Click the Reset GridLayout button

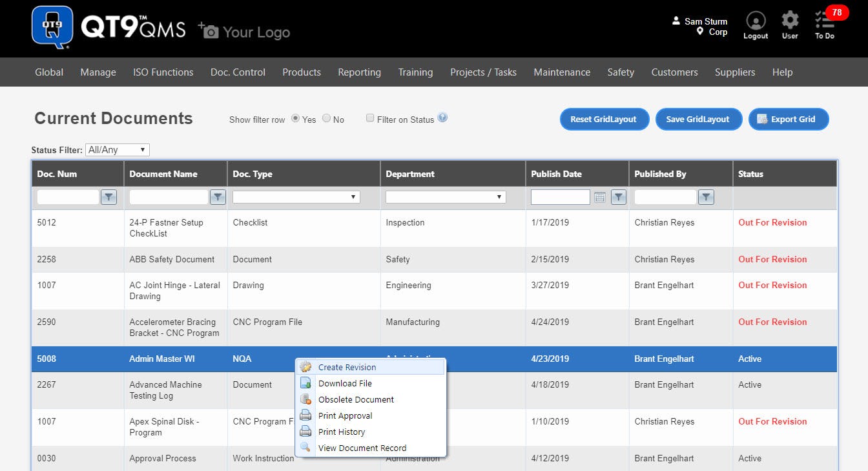(x=603, y=119)
